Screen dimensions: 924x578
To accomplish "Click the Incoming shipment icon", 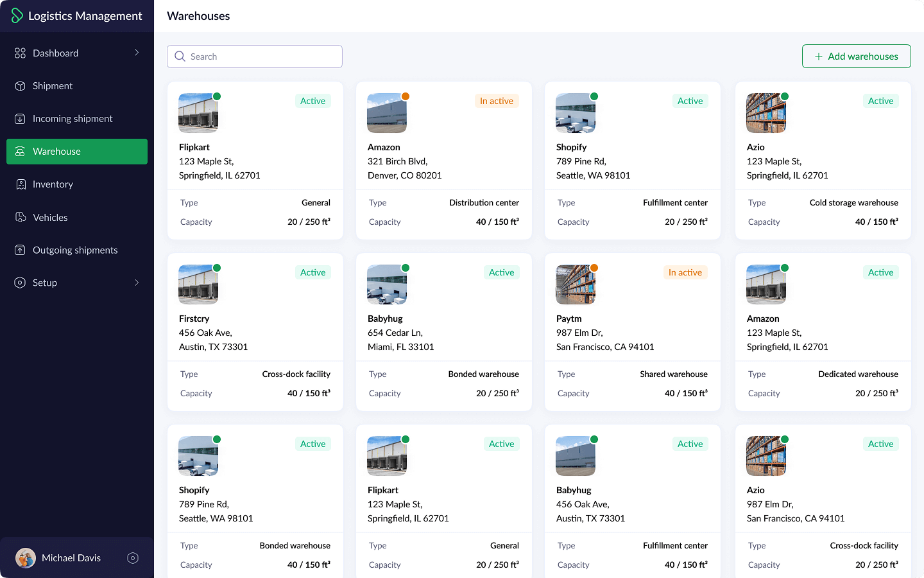I will point(21,119).
